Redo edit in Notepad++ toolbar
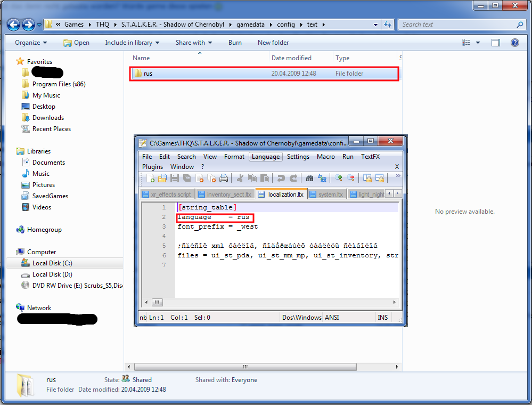 (x=293, y=178)
